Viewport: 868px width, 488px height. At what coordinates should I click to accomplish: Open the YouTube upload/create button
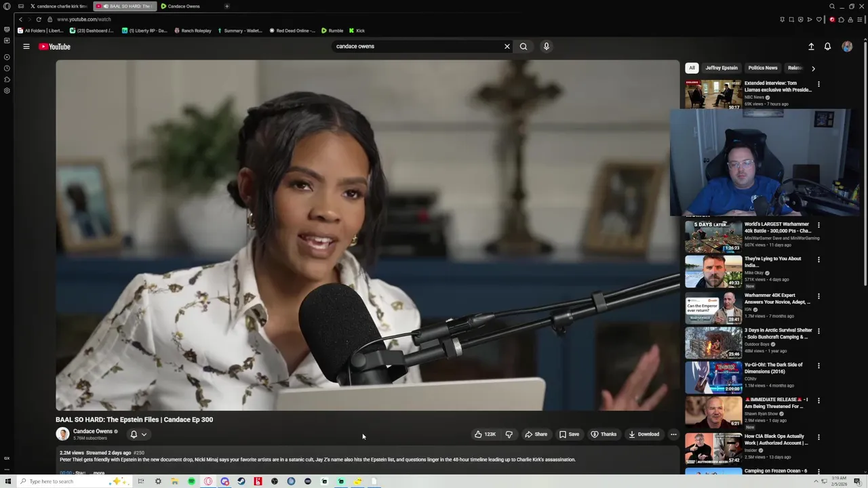click(x=811, y=47)
